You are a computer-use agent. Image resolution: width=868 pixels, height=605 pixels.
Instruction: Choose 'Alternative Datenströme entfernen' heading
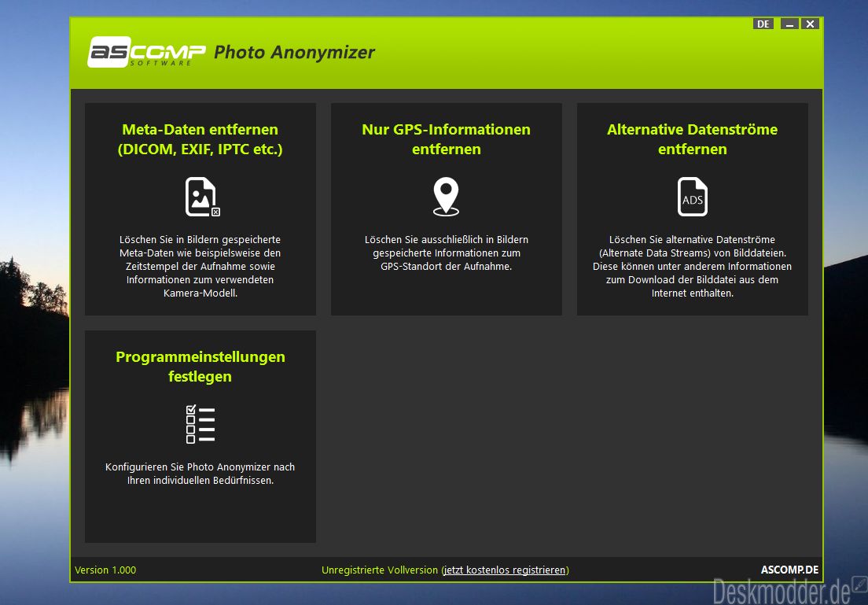(693, 139)
